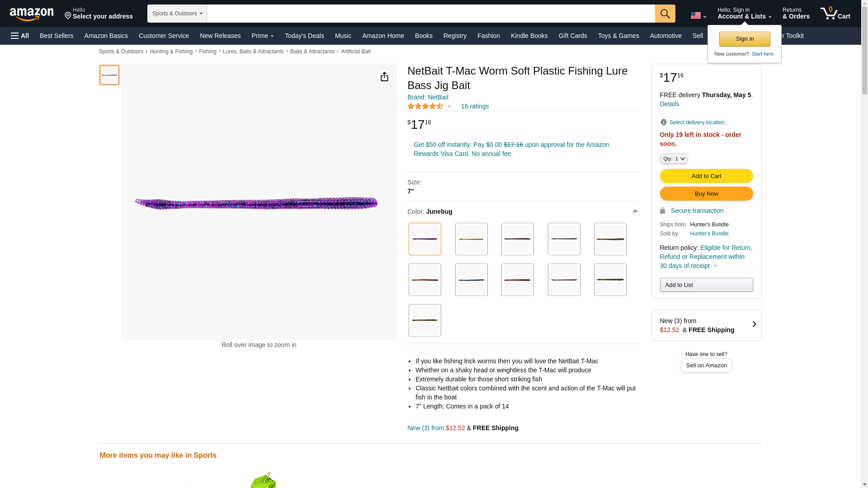Screen dimensions: 868x488
Task: Click the Buy Now button
Action: coord(706,193)
